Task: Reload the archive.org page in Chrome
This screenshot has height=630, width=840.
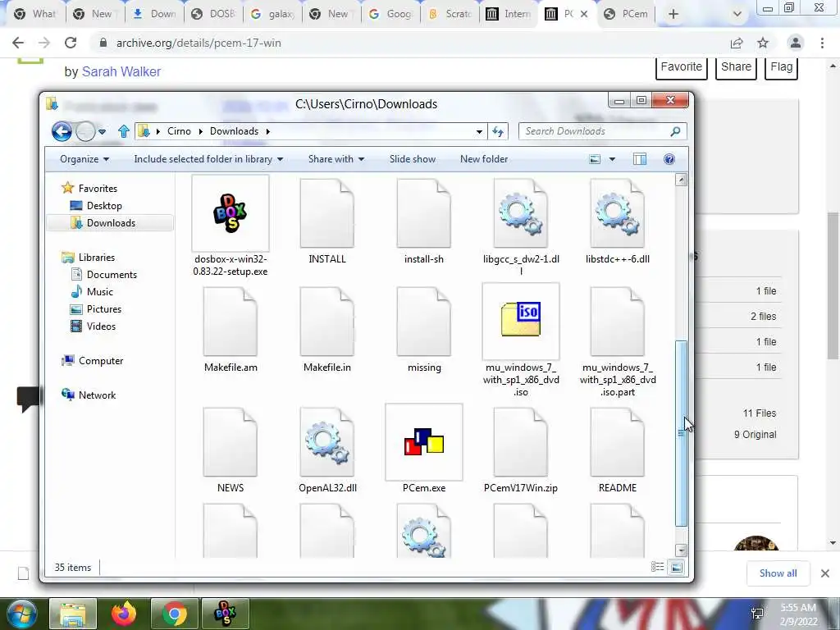Action: coord(71,43)
